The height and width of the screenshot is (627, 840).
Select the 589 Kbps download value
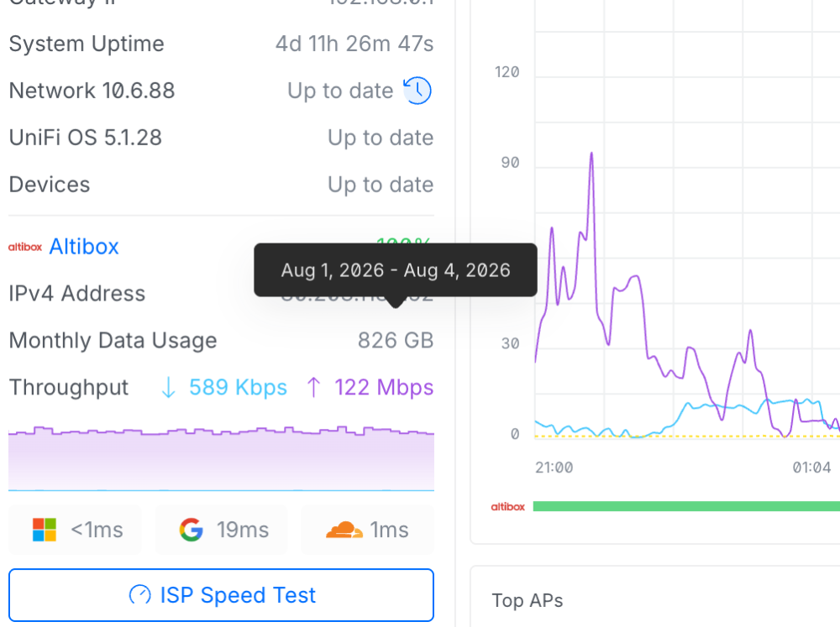238,387
